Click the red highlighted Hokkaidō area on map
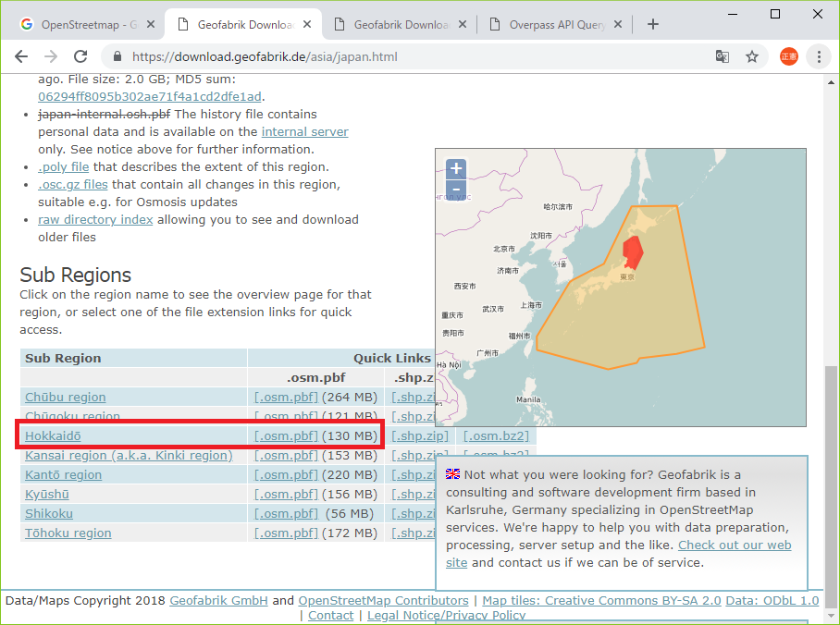Screen dimensions: 840x625 pos(633,251)
